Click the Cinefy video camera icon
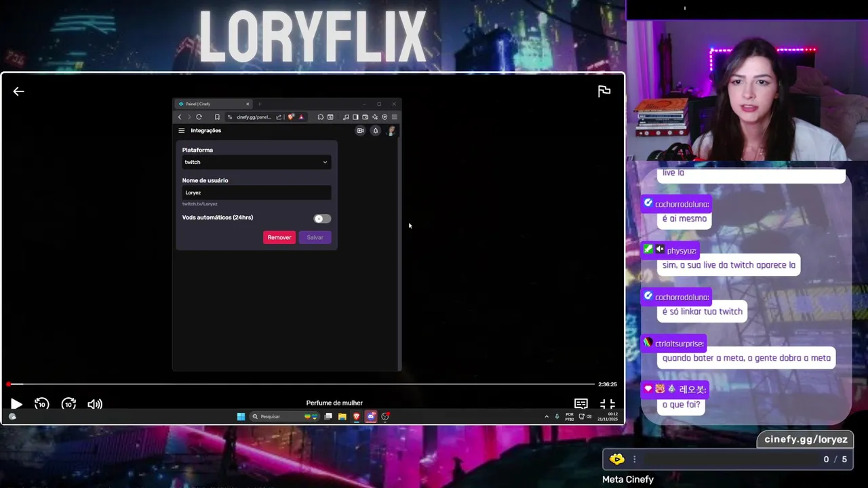This screenshot has height=488, width=868. tap(360, 131)
